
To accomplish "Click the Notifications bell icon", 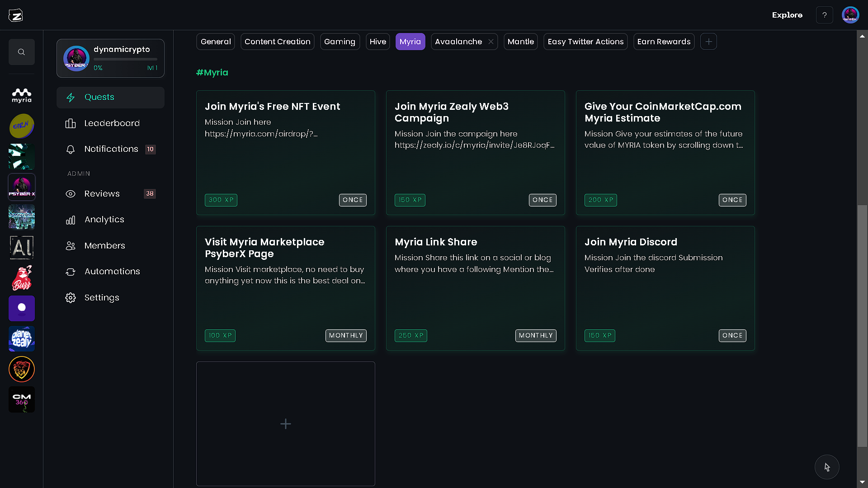I will 71,150.
